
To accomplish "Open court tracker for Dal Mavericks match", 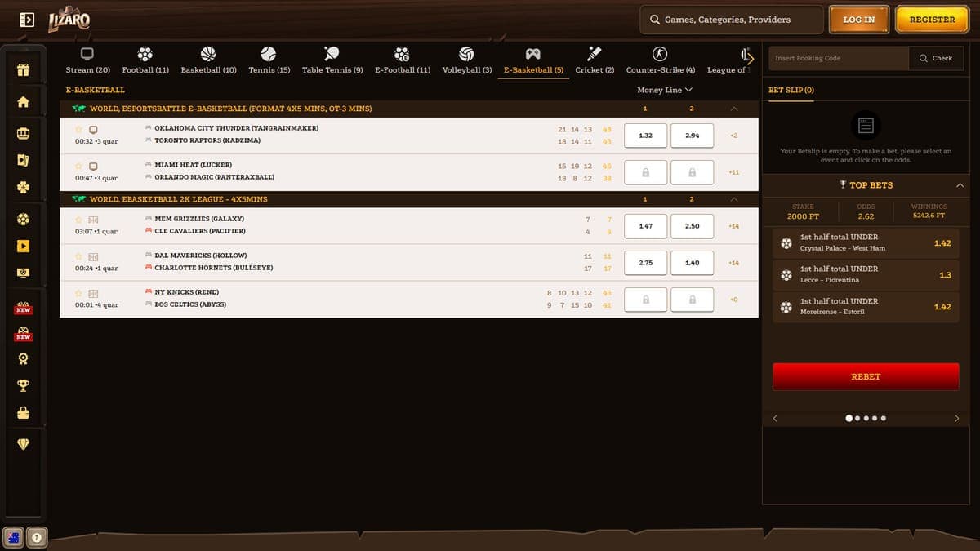I will point(93,256).
